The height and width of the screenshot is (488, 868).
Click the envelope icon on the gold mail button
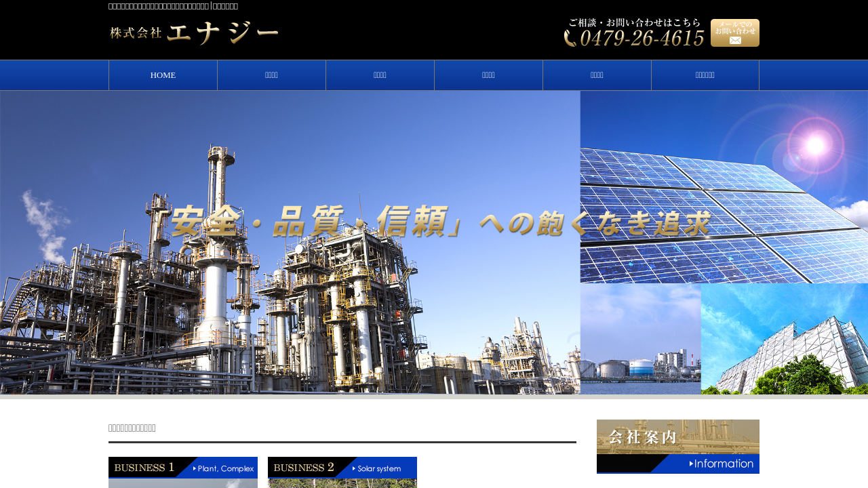735,41
